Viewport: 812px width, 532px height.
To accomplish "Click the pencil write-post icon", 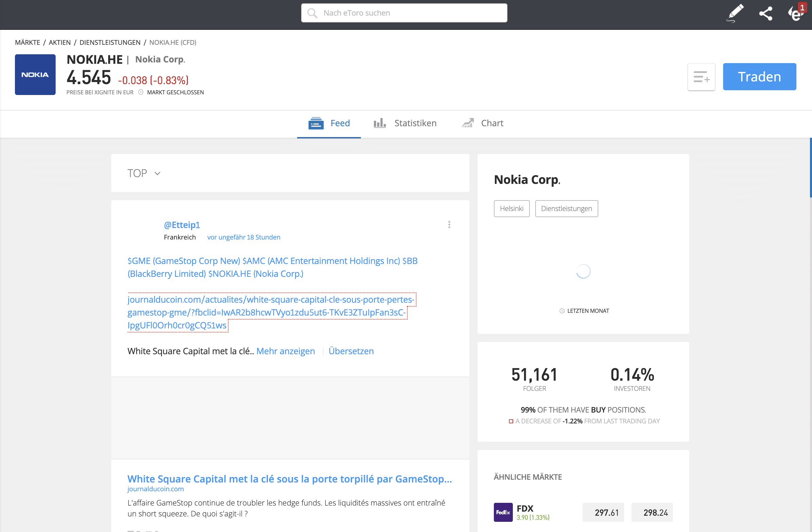I will point(735,13).
